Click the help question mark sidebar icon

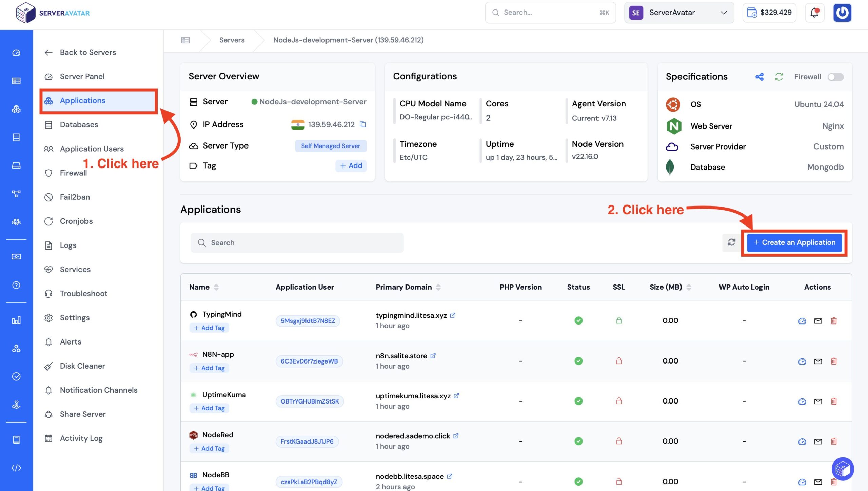[x=16, y=285]
